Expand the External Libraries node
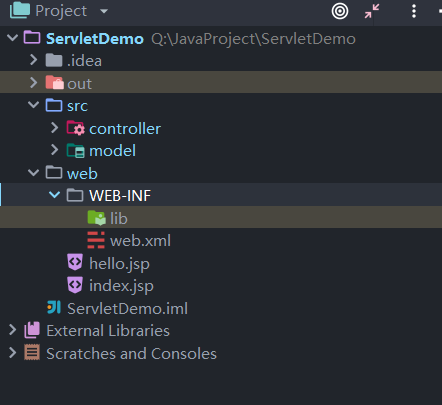 [x=12, y=330]
